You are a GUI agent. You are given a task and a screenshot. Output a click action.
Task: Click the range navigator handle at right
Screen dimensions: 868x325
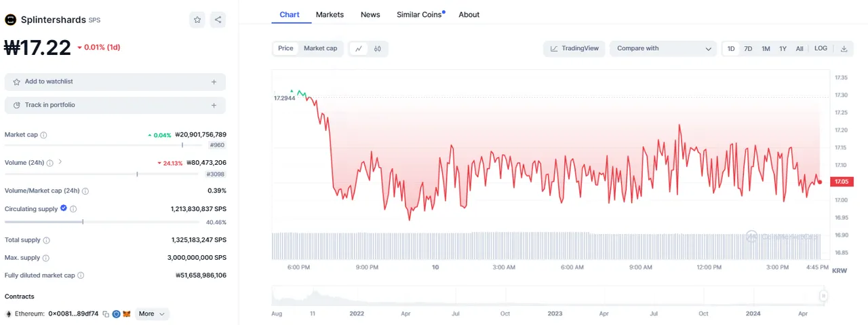823,296
